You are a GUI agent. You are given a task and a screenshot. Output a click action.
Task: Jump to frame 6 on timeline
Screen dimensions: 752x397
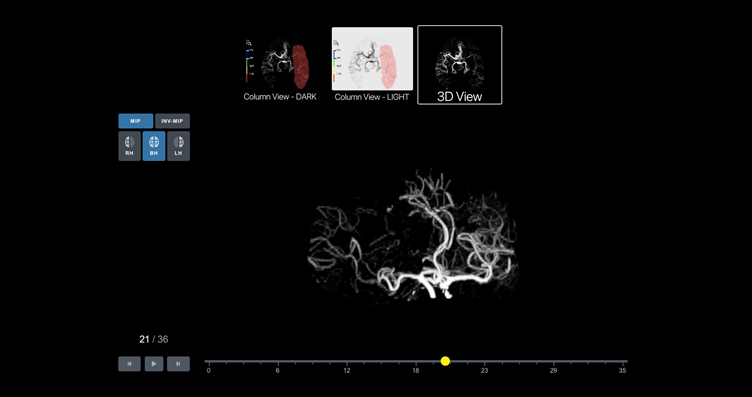(x=277, y=371)
